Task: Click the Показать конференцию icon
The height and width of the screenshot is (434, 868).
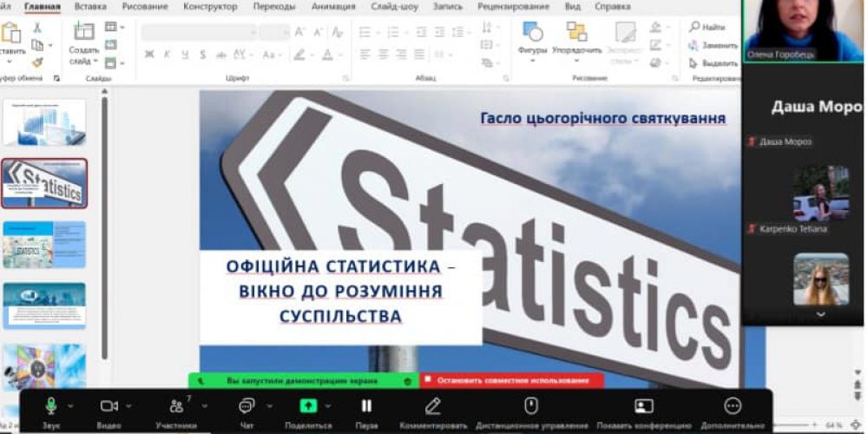Action: pyautogui.click(x=643, y=406)
